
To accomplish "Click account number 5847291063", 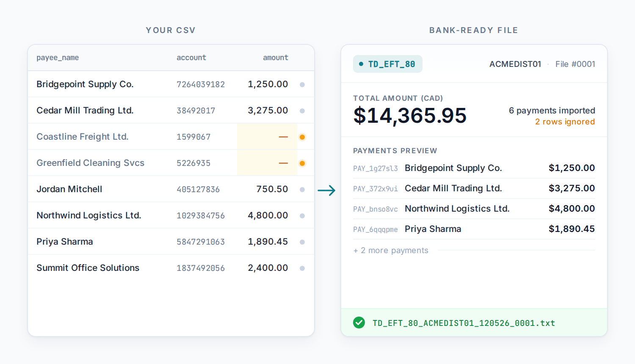I will point(201,242).
